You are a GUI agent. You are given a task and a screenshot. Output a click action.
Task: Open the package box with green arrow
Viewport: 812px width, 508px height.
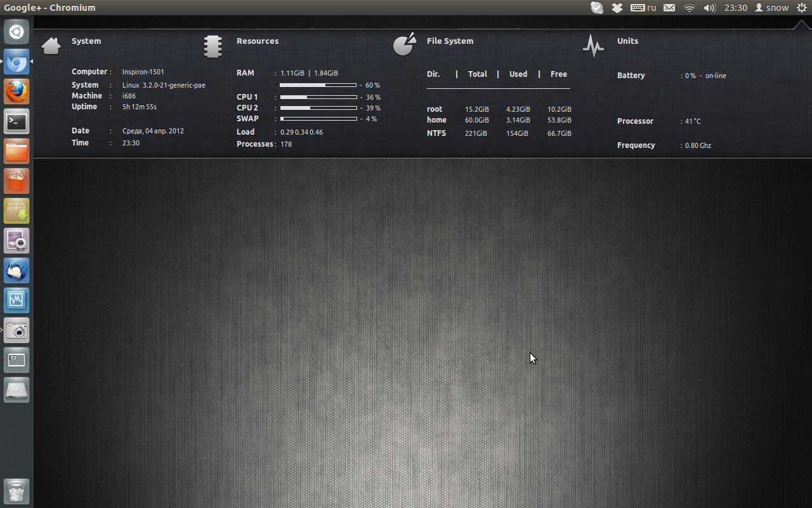16,211
